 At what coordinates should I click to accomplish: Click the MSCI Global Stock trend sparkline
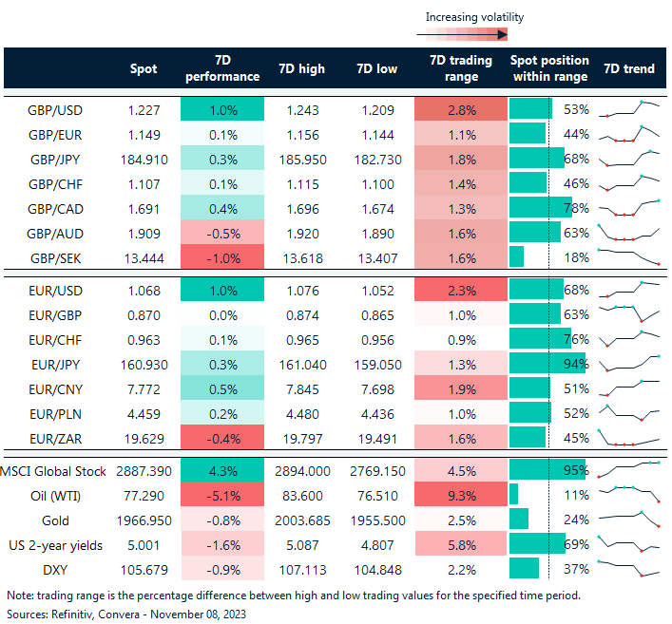(x=628, y=469)
